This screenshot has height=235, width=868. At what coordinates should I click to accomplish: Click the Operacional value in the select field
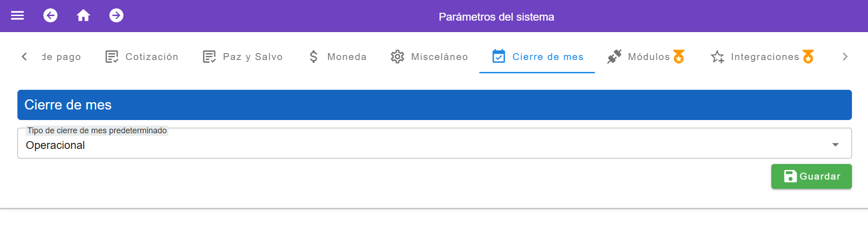click(x=55, y=145)
